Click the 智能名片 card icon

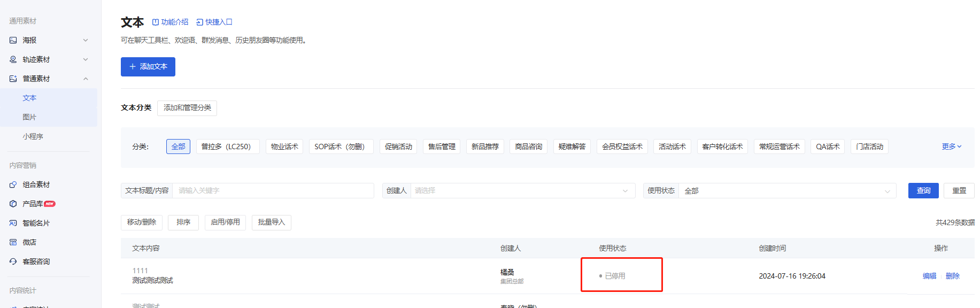coord(13,223)
